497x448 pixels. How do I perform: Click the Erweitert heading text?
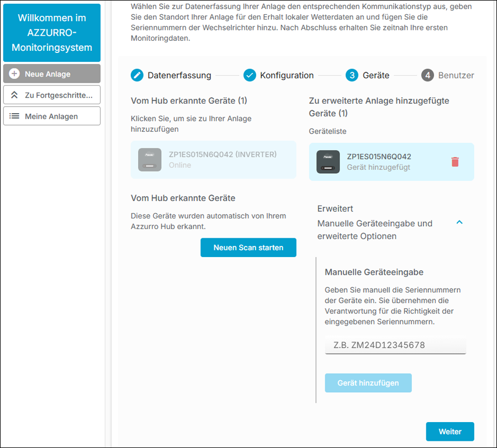click(x=335, y=209)
